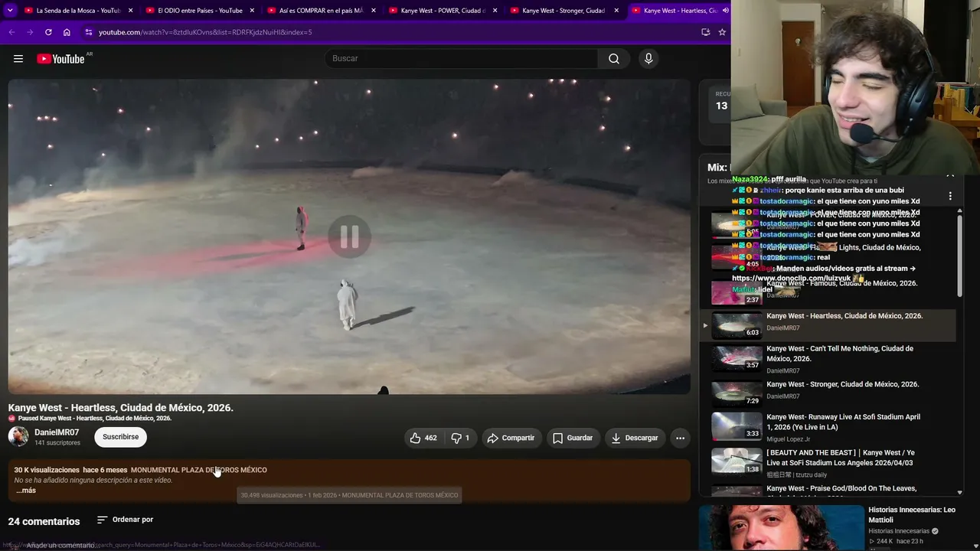Focus the Buscar search field
Screen dimensions: 980x551
(462, 59)
